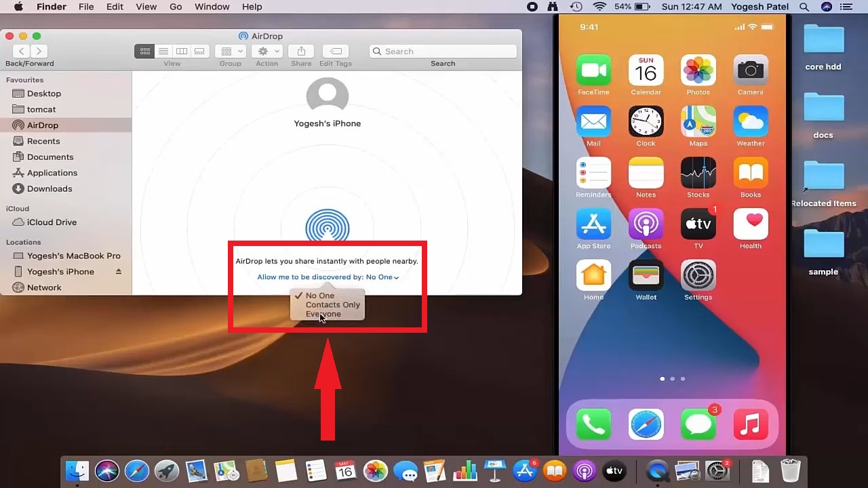
Task: Open the View menu
Action: coord(146,7)
